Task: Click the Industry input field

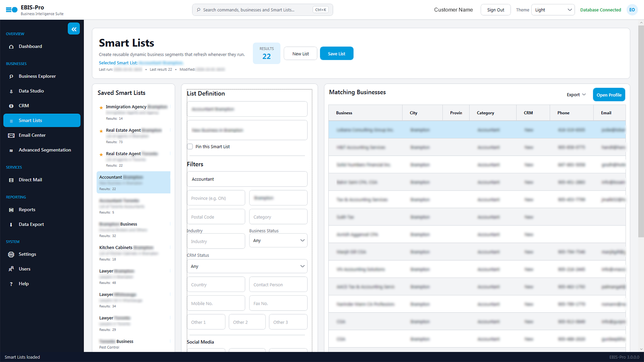Action: click(x=216, y=241)
